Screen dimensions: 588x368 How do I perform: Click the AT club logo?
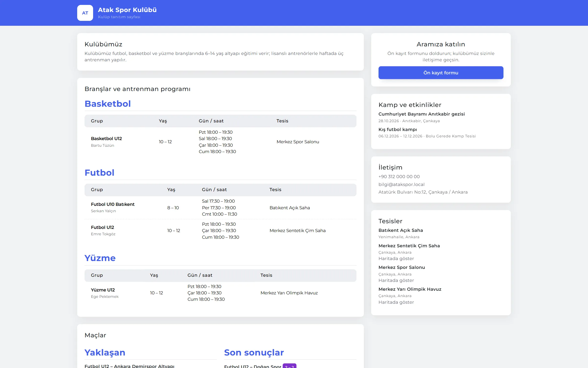point(85,13)
